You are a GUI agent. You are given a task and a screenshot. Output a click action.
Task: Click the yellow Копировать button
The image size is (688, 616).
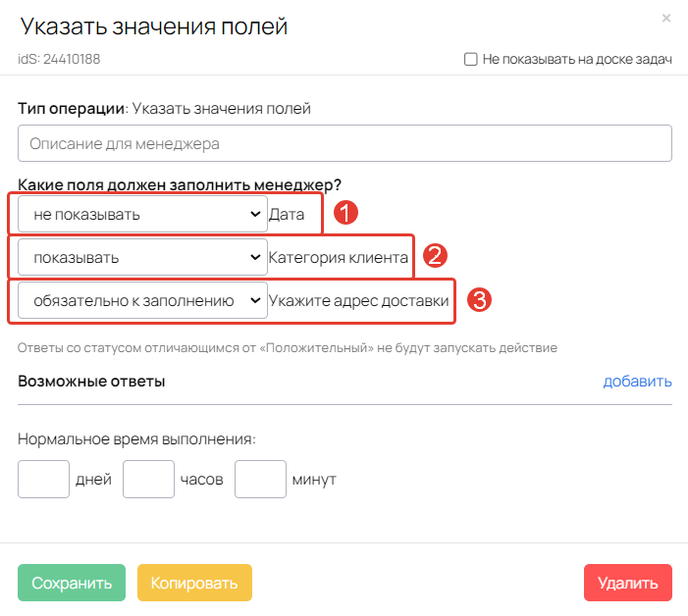pyautogui.click(x=194, y=583)
